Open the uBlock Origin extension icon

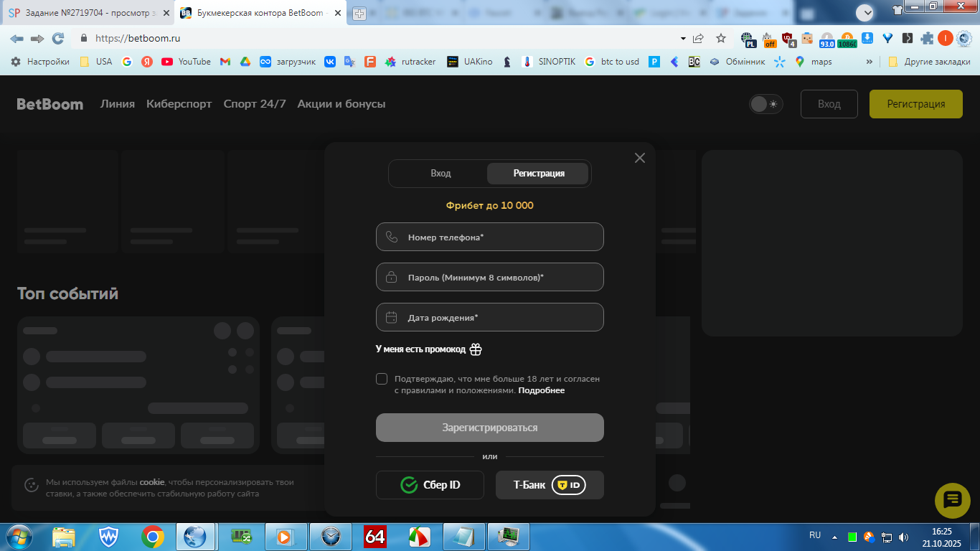(x=788, y=39)
